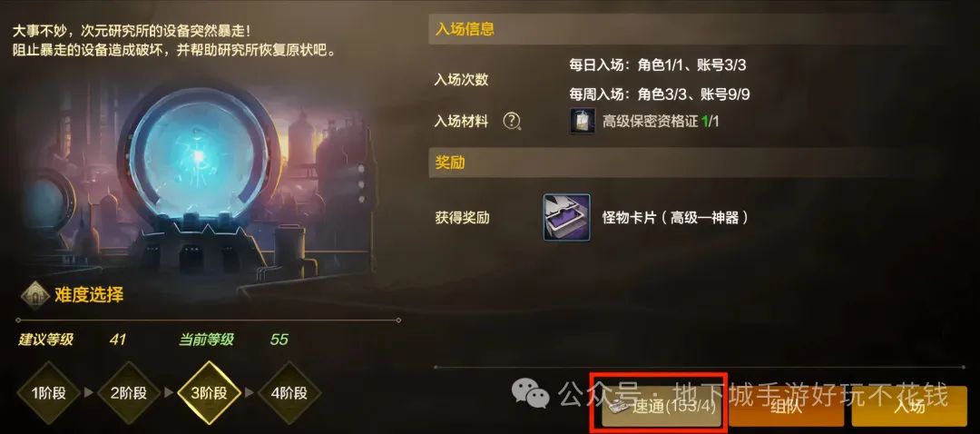Select the highlighted 3阶段 difficulty
This screenshot has height=434, width=980.
pos(210,393)
